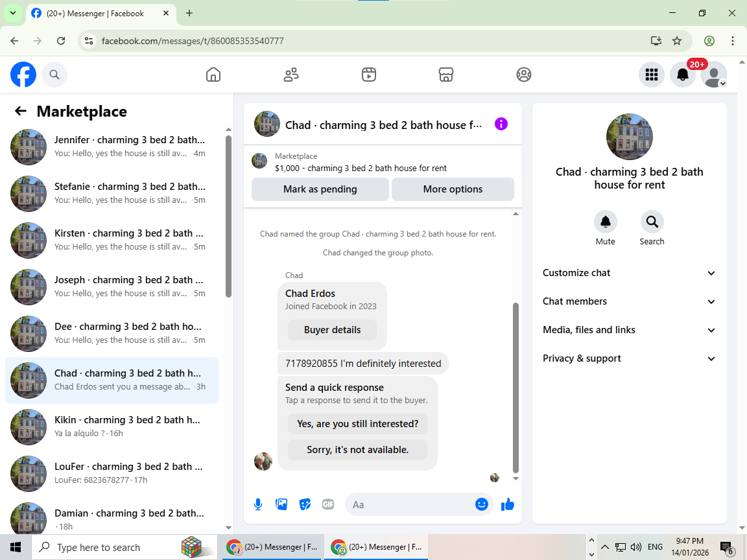Open Chad listing photo in right panel
This screenshot has width=747, height=560.
click(x=630, y=137)
